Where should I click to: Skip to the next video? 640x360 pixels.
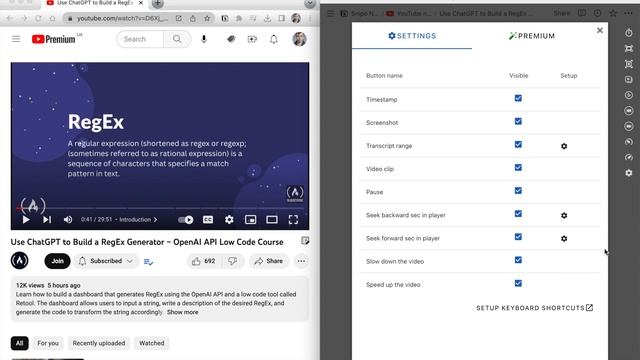47,220
